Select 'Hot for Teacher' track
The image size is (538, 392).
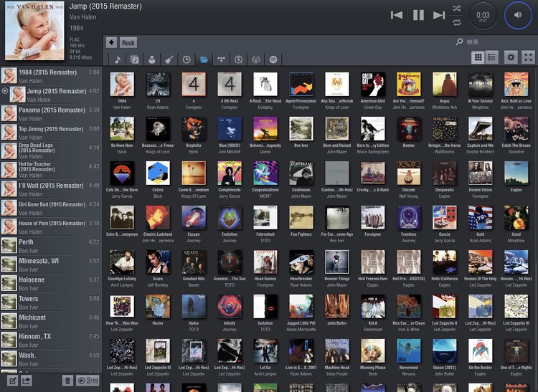(x=52, y=170)
